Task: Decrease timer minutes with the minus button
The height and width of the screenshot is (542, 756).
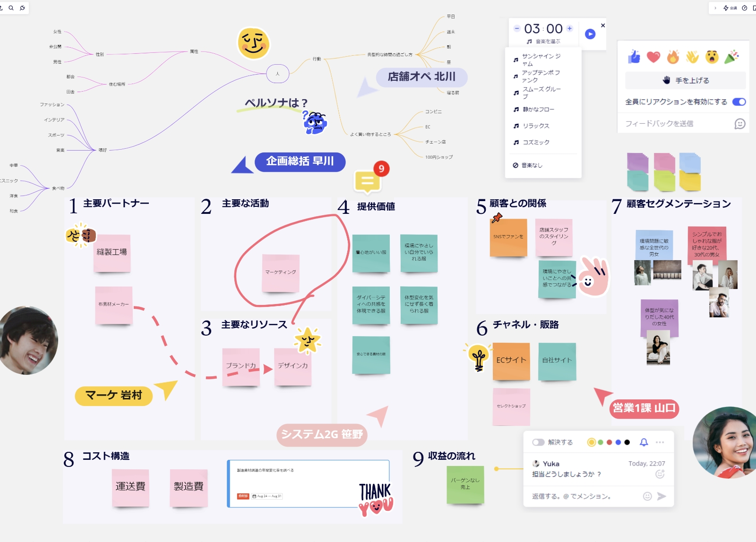Action: coord(517,28)
